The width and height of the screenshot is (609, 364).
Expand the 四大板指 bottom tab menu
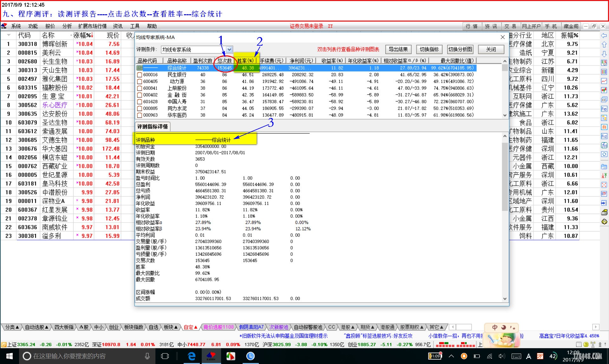(64, 327)
